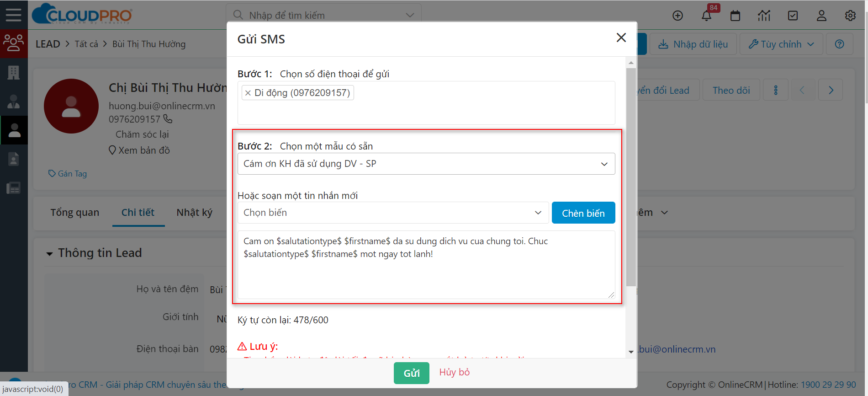Viewport: 868px width, 396px height.
Task: Click the LEAD breadcrumb
Action: tap(48, 44)
